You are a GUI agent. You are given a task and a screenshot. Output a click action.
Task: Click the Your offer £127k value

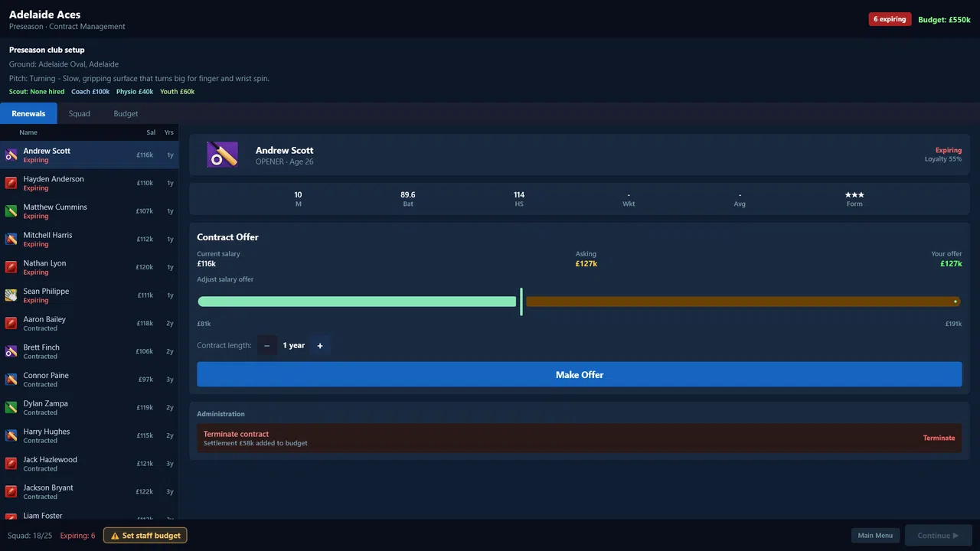[x=951, y=264]
